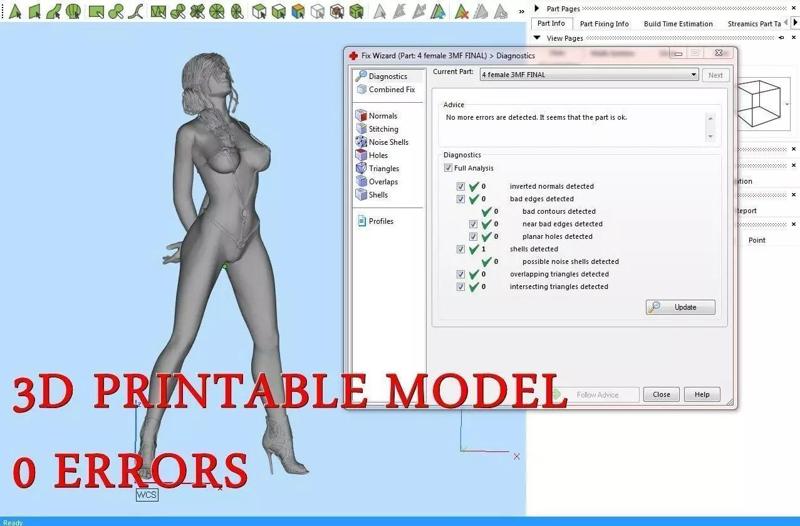
Task: Click the green cross-shaped marking icon
Action: point(197,11)
